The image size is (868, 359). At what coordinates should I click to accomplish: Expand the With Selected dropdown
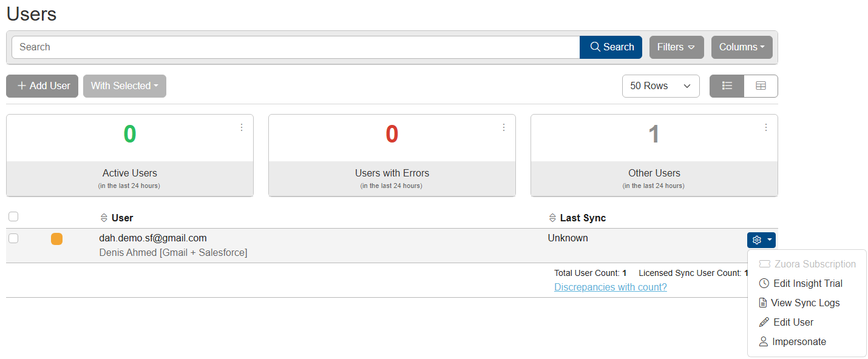tap(124, 86)
